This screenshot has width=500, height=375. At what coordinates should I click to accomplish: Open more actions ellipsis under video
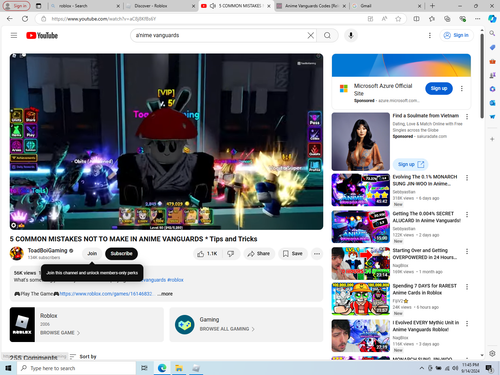317,254
